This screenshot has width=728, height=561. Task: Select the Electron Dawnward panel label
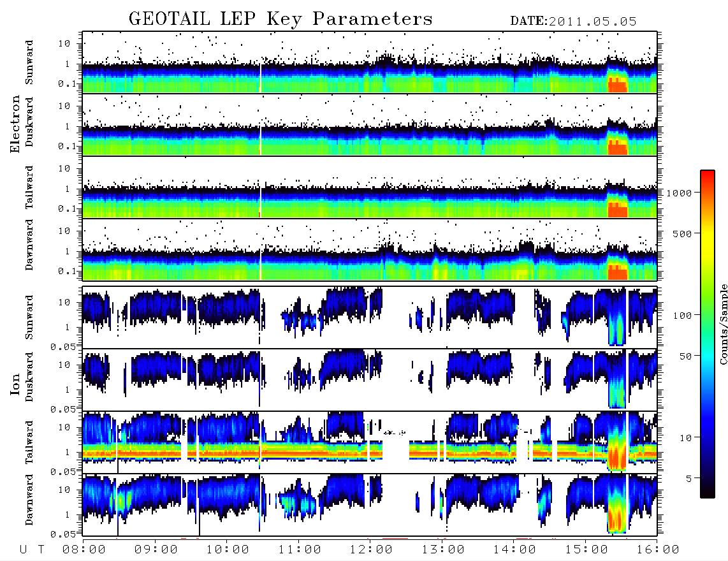29,245
